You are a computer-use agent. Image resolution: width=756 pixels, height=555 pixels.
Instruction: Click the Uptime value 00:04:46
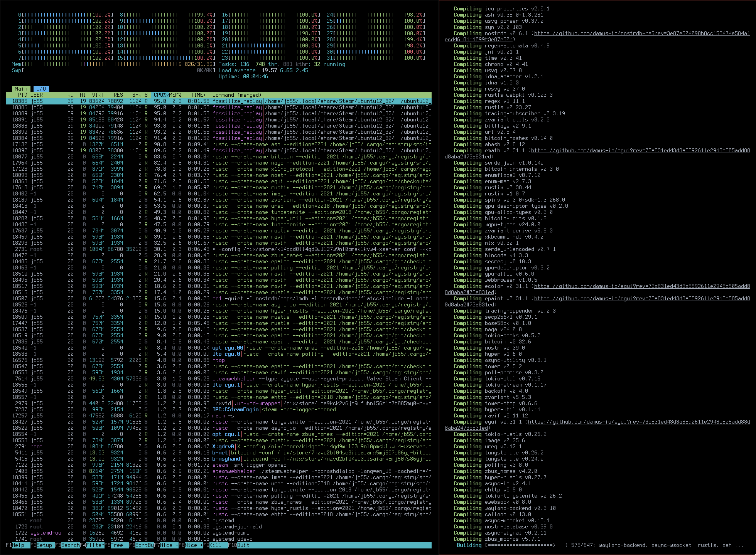tap(255, 76)
